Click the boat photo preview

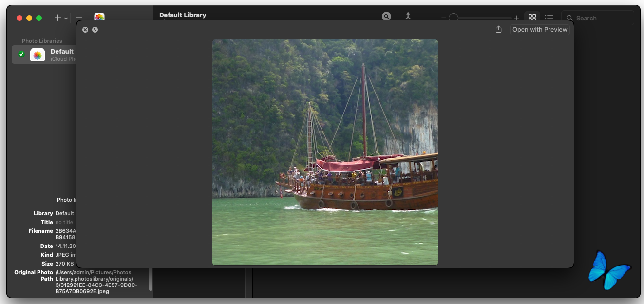tap(325, 152)
